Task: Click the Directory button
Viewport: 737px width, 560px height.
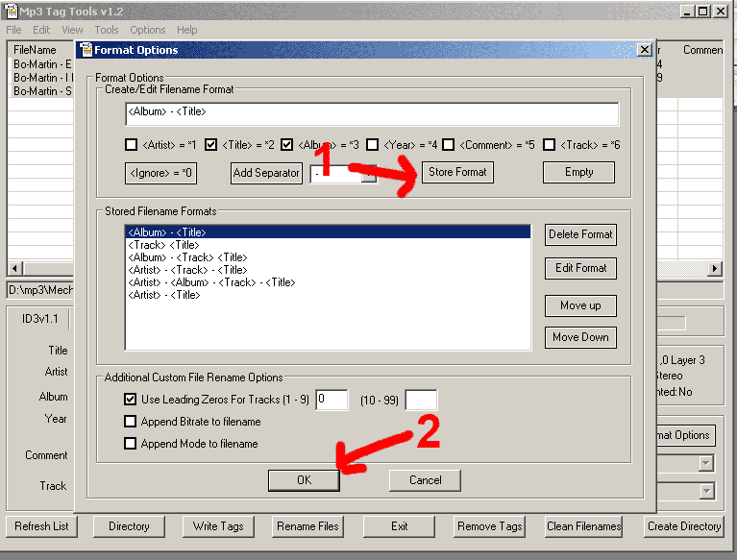Action: (x=129, y=526)
